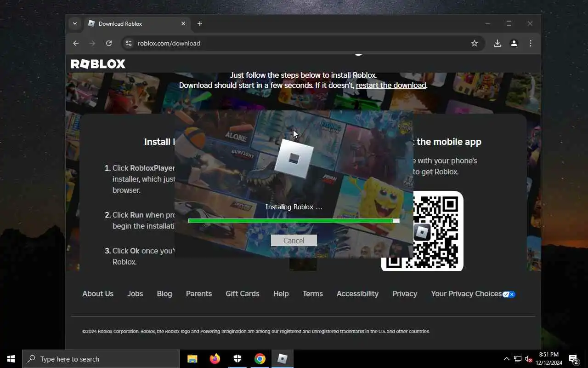Viewport: 588px width, 368px height.
Task: Open the Accessibility footer link
Action: pyautogui.click(x=357, y=293)
